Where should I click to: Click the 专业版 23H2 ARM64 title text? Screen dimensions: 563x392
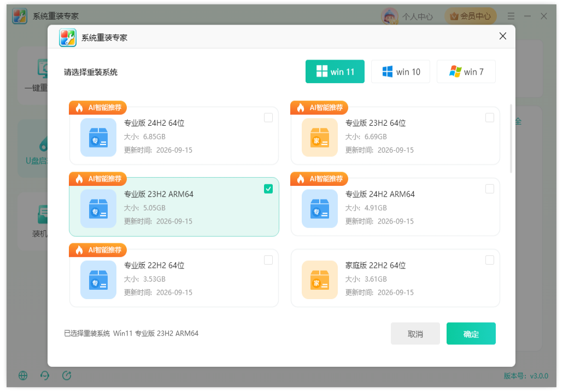pyautogui.click(x=159, y=194)
